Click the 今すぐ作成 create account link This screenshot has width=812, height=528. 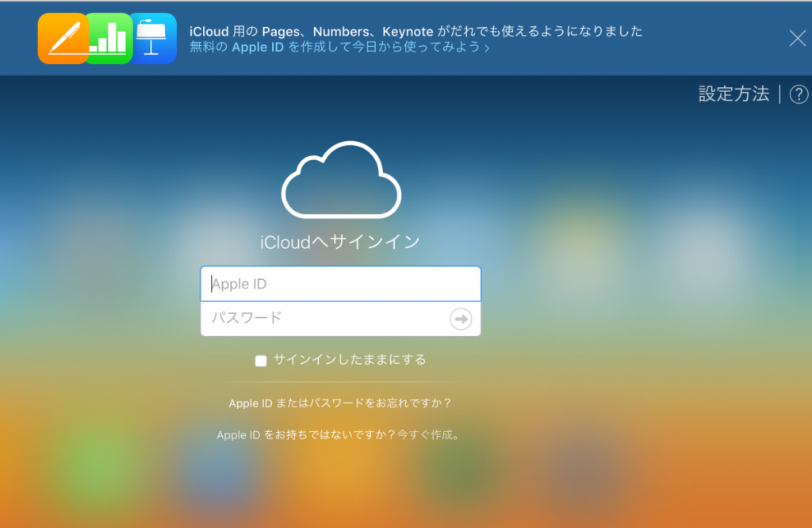(x=428, y=434)
